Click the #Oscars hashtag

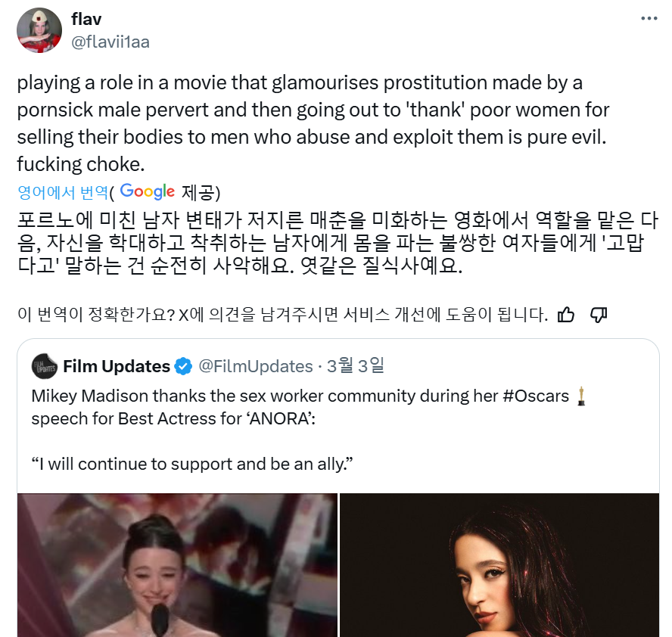point(536,396)
